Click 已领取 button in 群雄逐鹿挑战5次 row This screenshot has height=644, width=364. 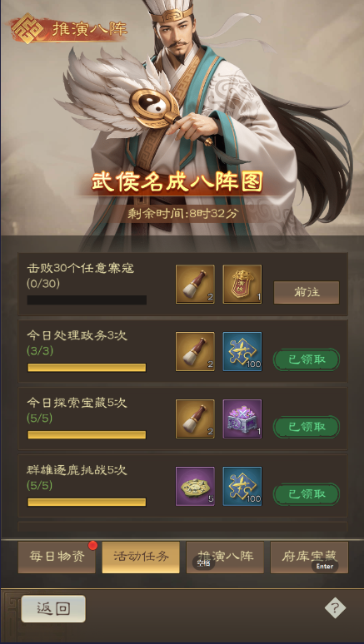click(x=307, y=494)
